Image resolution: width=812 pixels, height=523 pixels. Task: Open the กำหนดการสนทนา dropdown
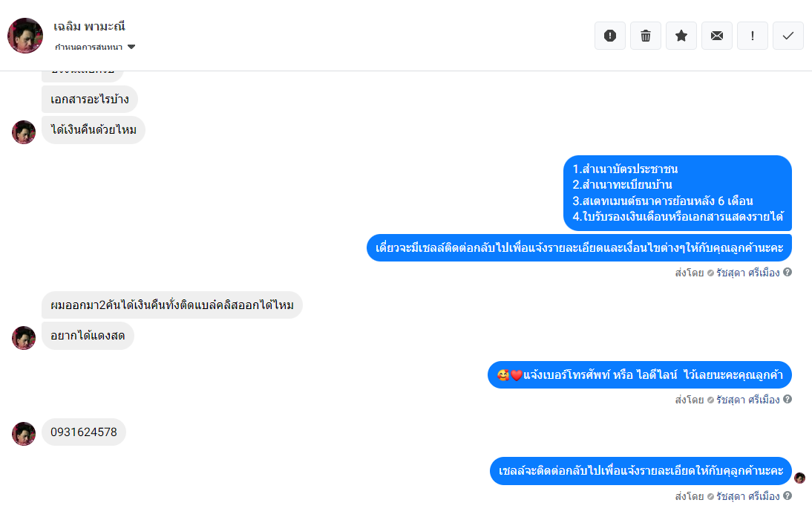[89, 47]
